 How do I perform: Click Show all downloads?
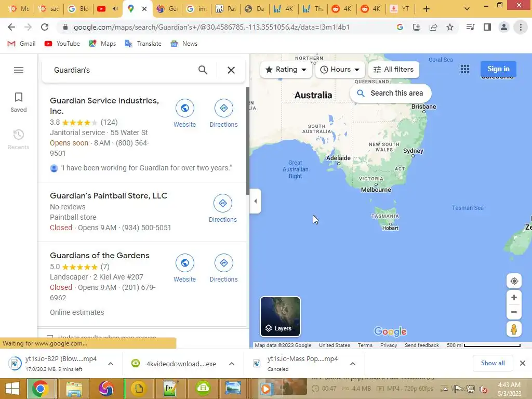point(493,363)
